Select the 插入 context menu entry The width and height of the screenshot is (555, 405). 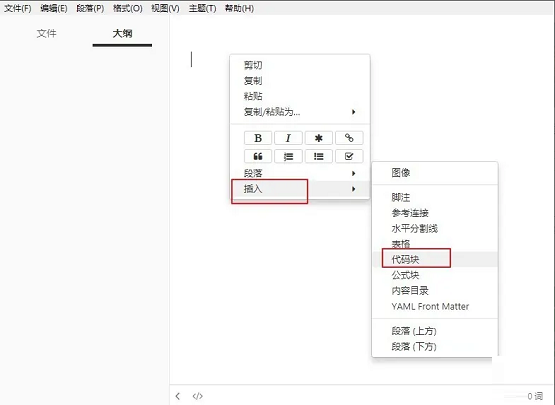(x=300, y=189)
